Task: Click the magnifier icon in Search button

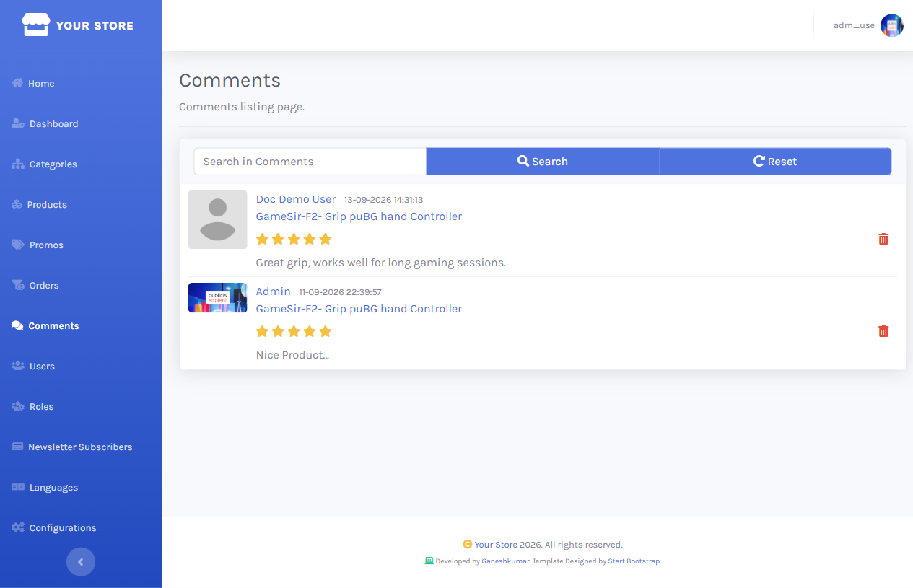Action: 523,161
